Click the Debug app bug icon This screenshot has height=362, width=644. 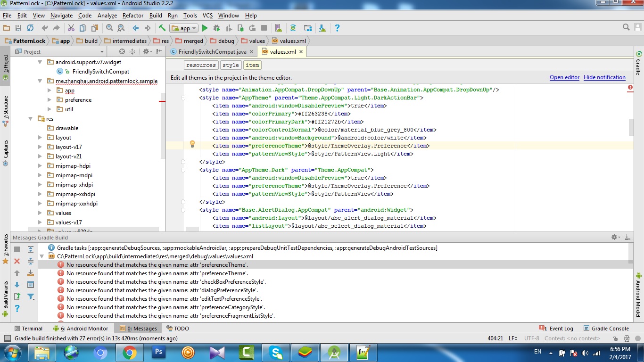pos(216,28)
